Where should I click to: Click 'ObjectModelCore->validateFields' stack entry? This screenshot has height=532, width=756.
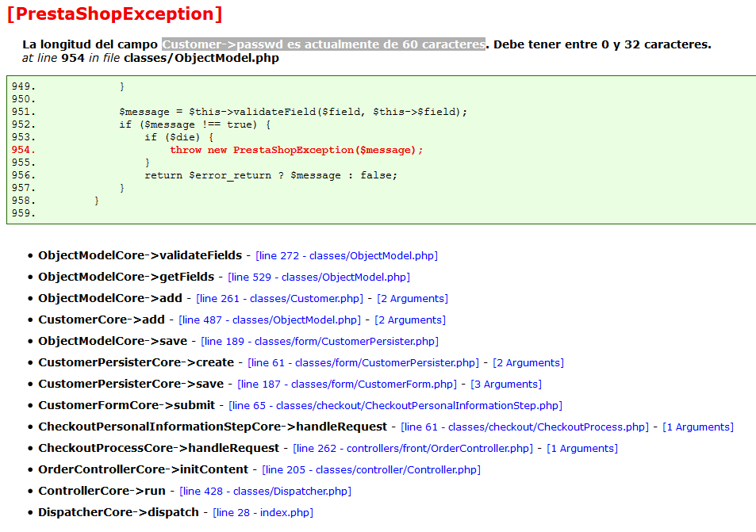(140, 255)
